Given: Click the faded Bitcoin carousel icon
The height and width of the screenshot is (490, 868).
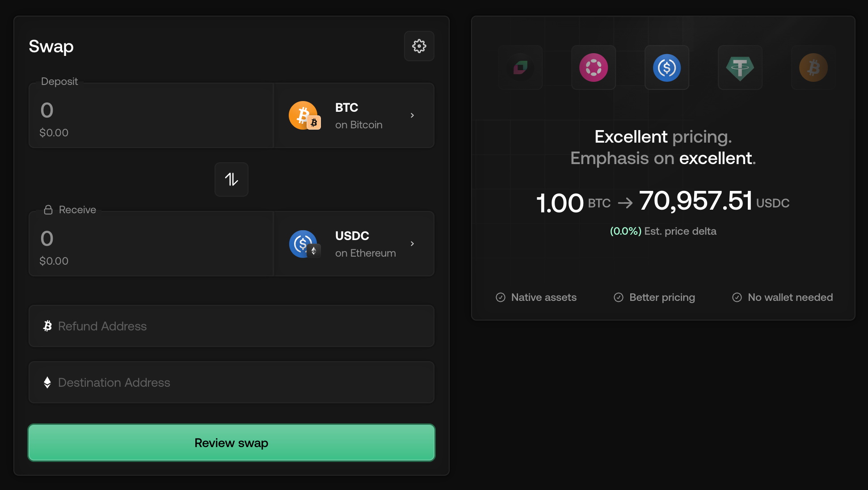Looking at the screenshot, I should 813,68.
